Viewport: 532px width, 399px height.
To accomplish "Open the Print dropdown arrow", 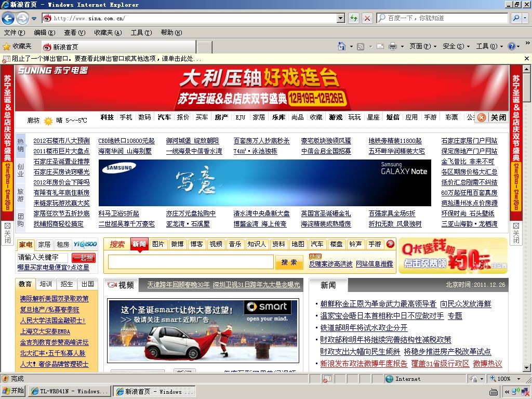I will pyautogui.click(x=402, y=46).
